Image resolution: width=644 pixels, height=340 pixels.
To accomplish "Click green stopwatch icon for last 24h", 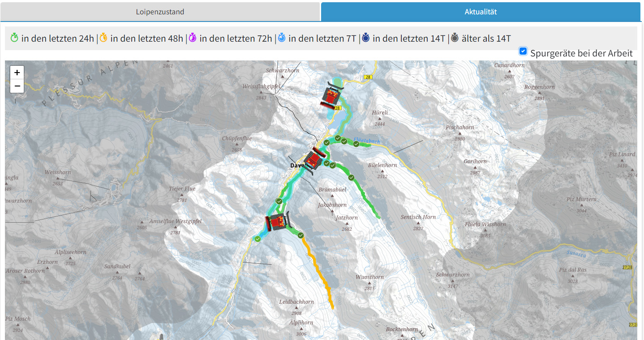I will click(14, 38).
